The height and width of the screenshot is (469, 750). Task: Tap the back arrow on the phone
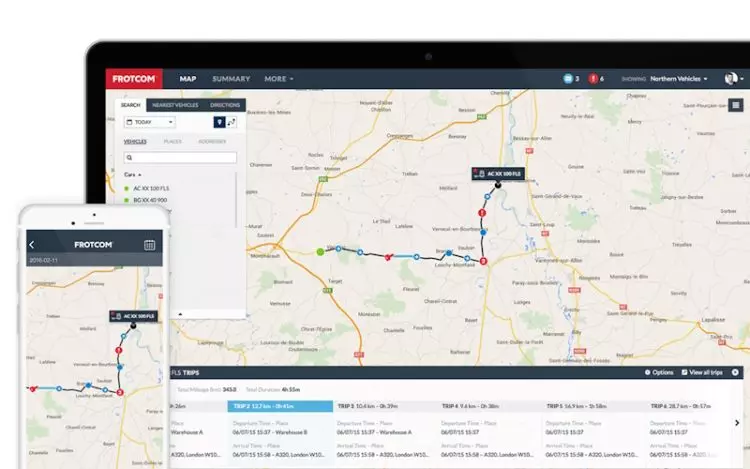point(32,244)
